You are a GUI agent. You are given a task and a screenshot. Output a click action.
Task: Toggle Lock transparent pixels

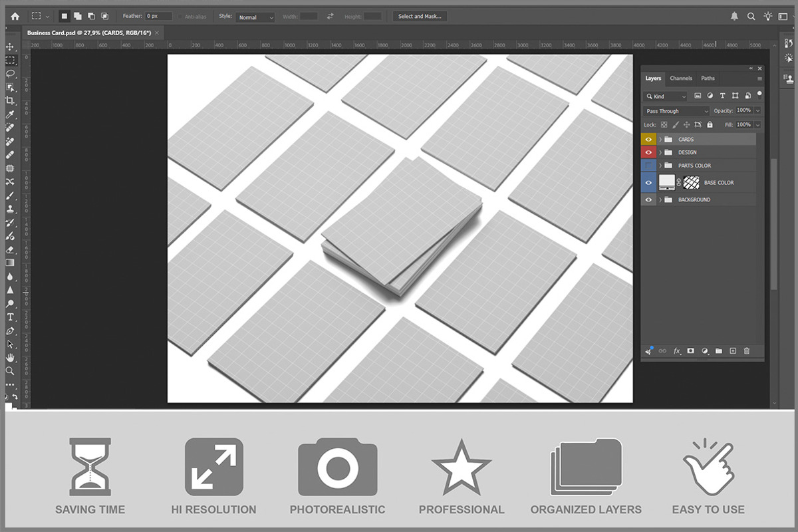pos(664,124)
